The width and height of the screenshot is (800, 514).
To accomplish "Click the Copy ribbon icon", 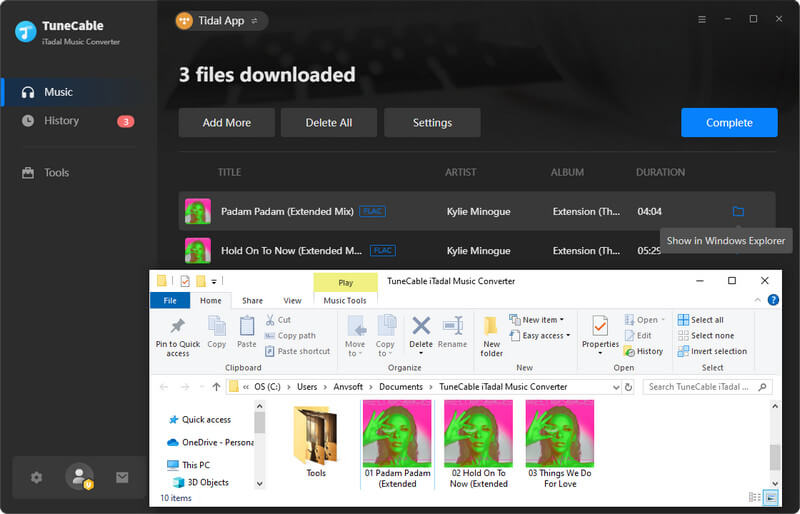I will 216,332.
